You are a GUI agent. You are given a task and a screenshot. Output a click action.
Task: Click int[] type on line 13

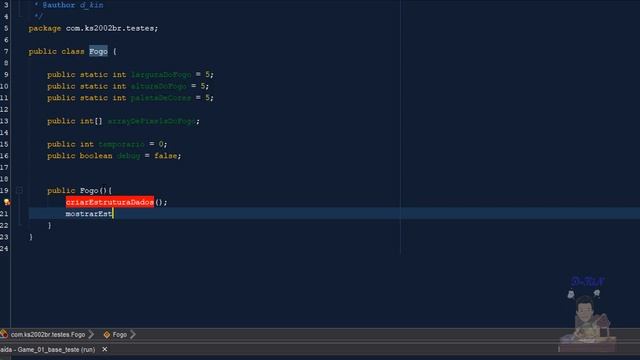91,121
